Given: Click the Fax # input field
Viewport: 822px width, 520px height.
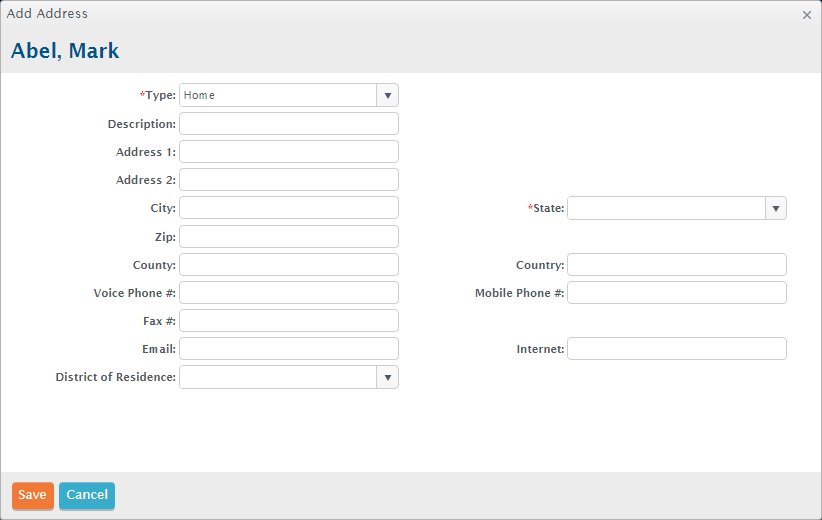Looking at the screenshot, I should click(x=289, y=320).
